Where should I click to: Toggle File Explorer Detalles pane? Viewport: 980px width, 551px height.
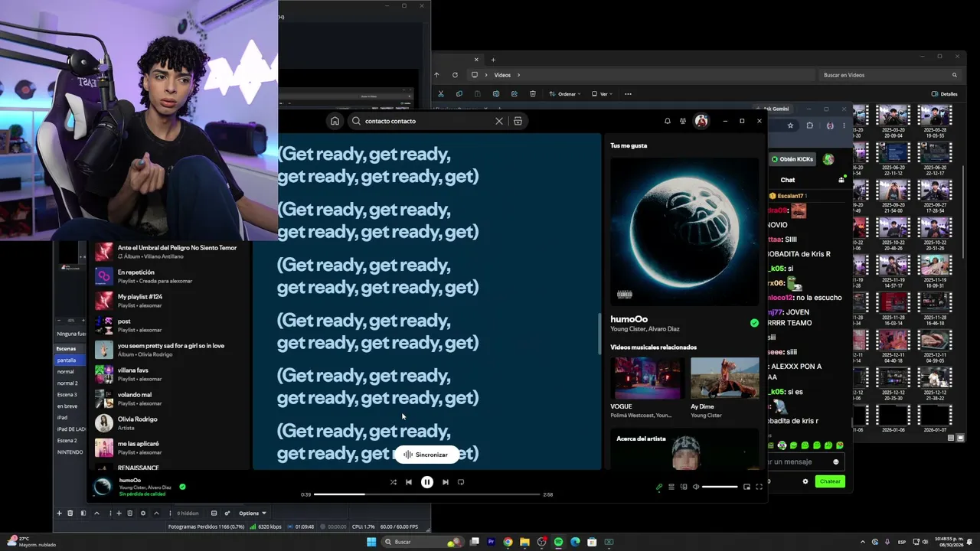click(x=945, y=94)
